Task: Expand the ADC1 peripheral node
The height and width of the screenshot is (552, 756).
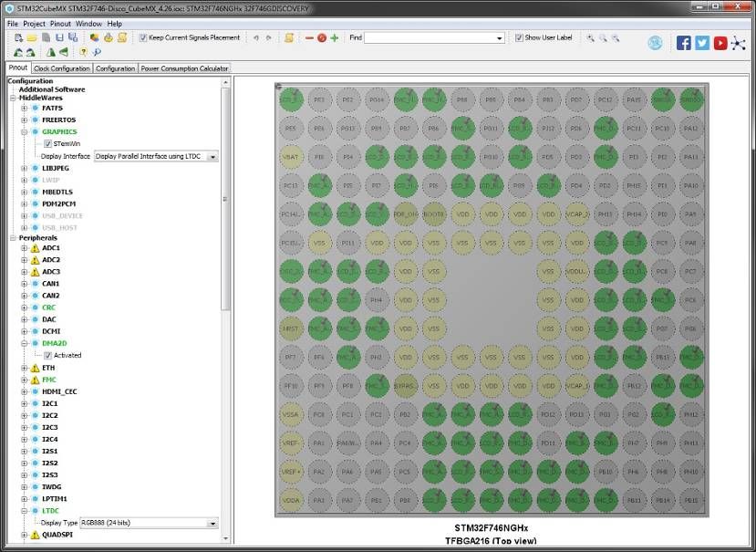Action: pyautogui.click(x=24, y=248)
